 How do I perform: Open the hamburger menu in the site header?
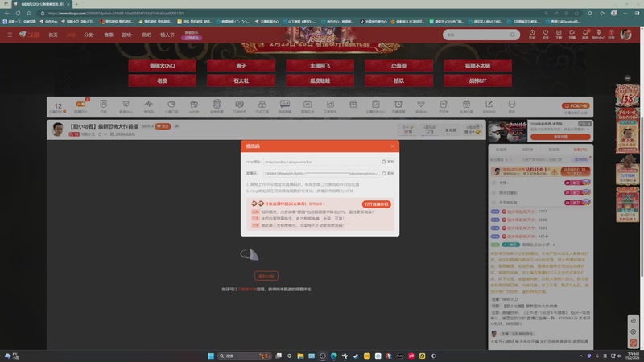click(10, 35)
